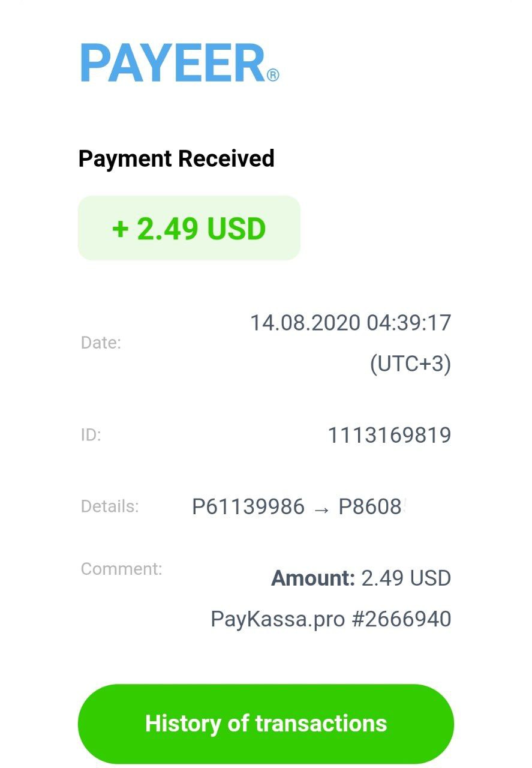Image resolution: width=532 pixels, height=768 pixels.
Task: Click the registered trademark symbol beside PAYEER
Action: [273, 75]
